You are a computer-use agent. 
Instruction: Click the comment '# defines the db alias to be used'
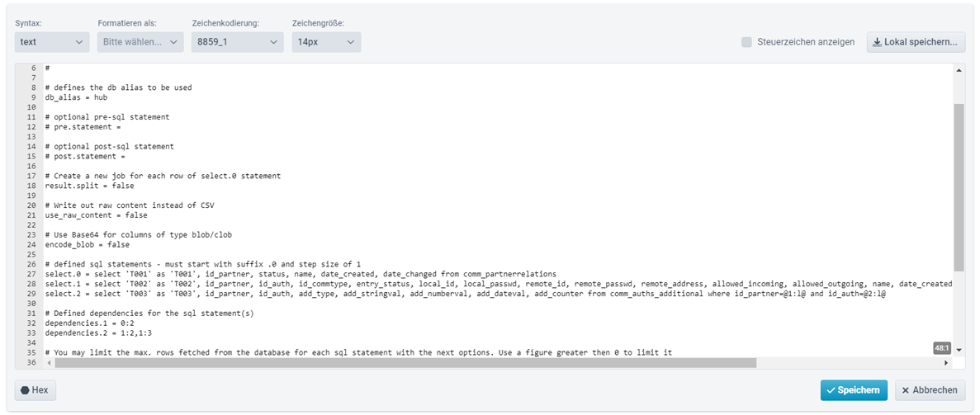[118, 87]
